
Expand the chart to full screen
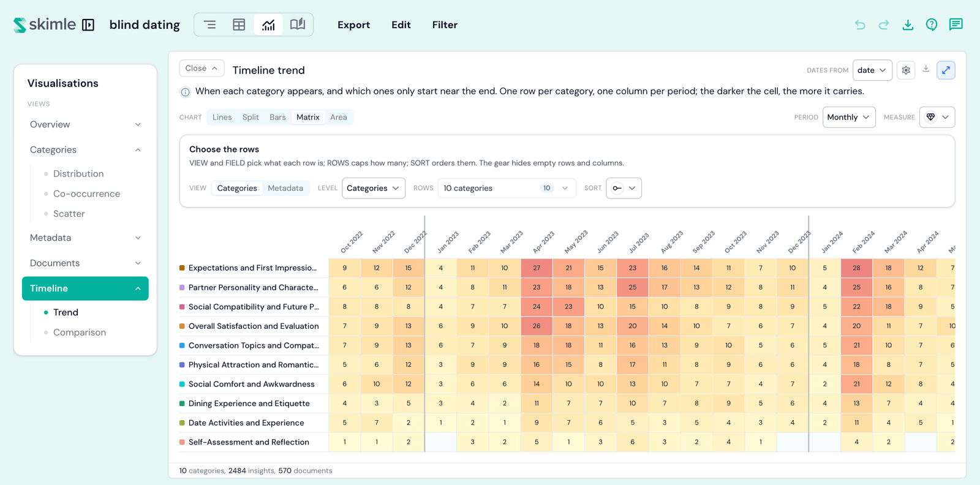(x=946, y=70)
